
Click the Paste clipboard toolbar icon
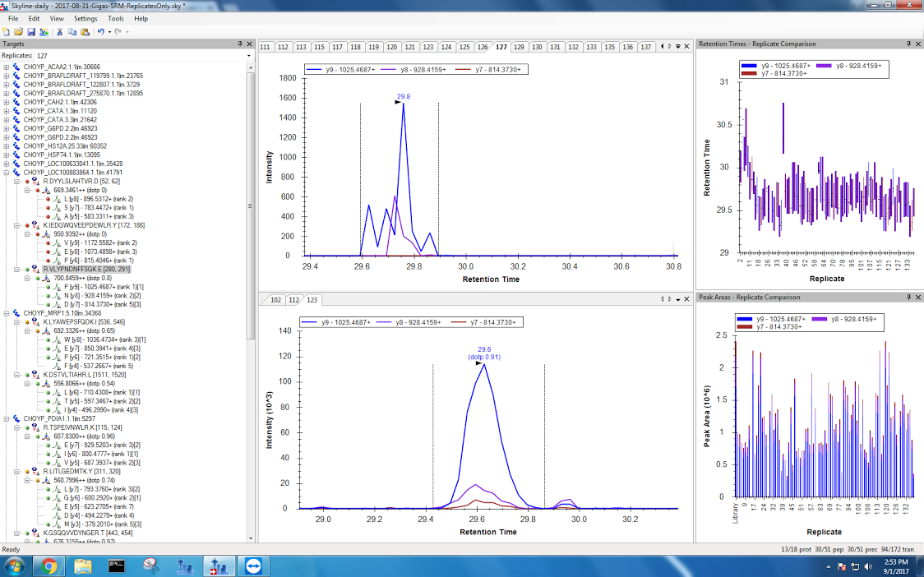tap(85, 31)
